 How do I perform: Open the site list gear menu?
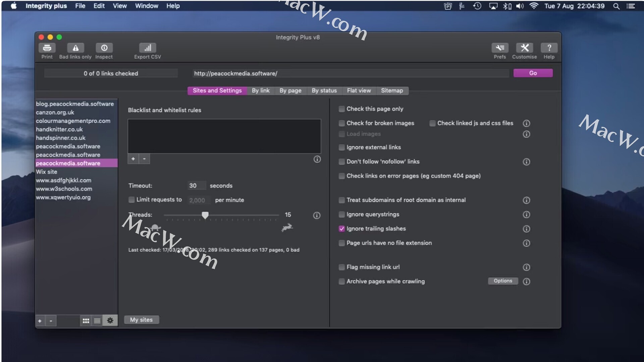click(110, 321)
